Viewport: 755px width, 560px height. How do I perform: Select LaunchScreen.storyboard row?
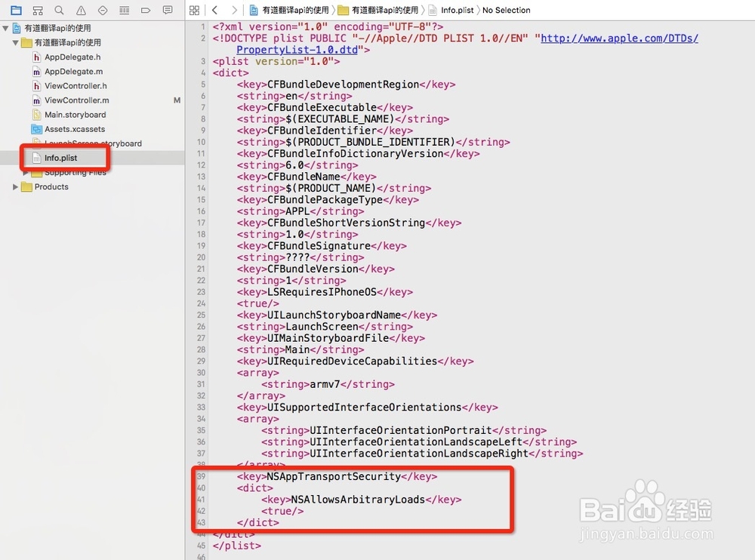click(x=93, y=143)
